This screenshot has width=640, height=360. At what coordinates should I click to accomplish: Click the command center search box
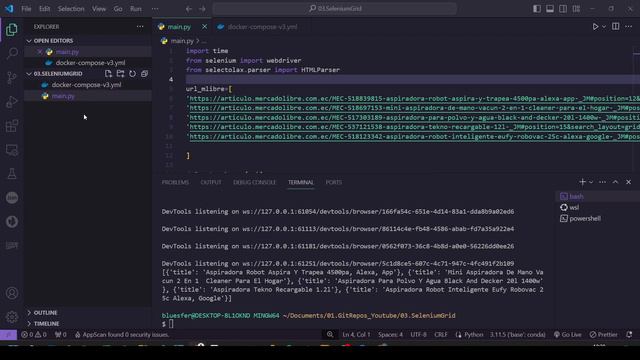[x=334, y=9]
